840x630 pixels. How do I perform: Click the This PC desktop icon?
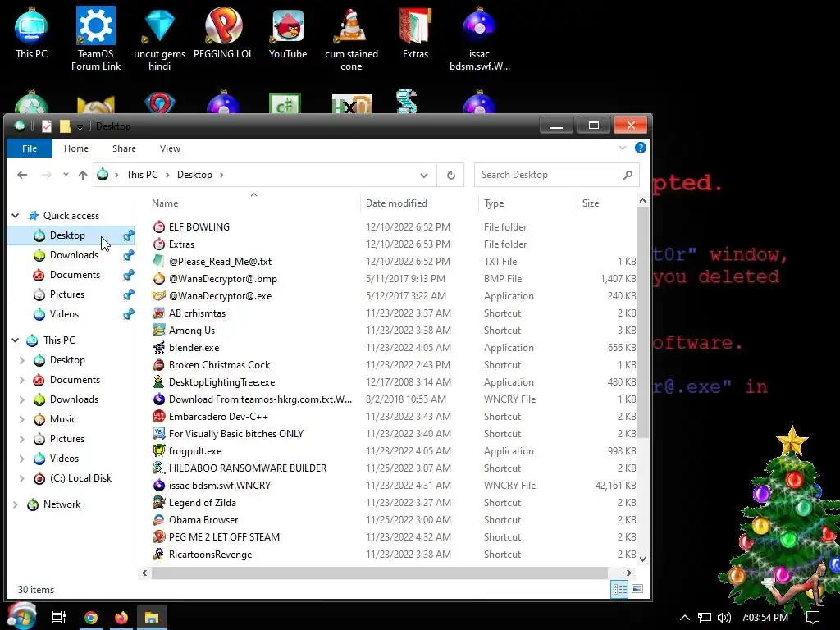[x=32, y=33]
